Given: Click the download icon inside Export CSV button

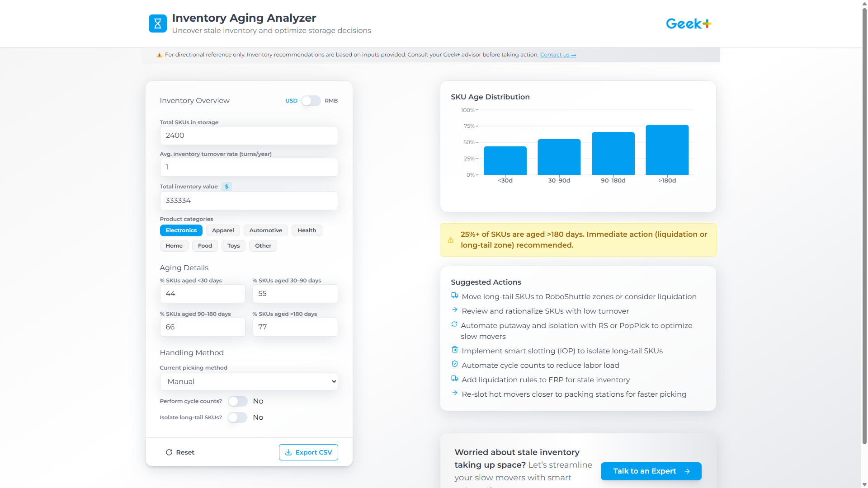Looking at the screenshot, I should (288, 452).
